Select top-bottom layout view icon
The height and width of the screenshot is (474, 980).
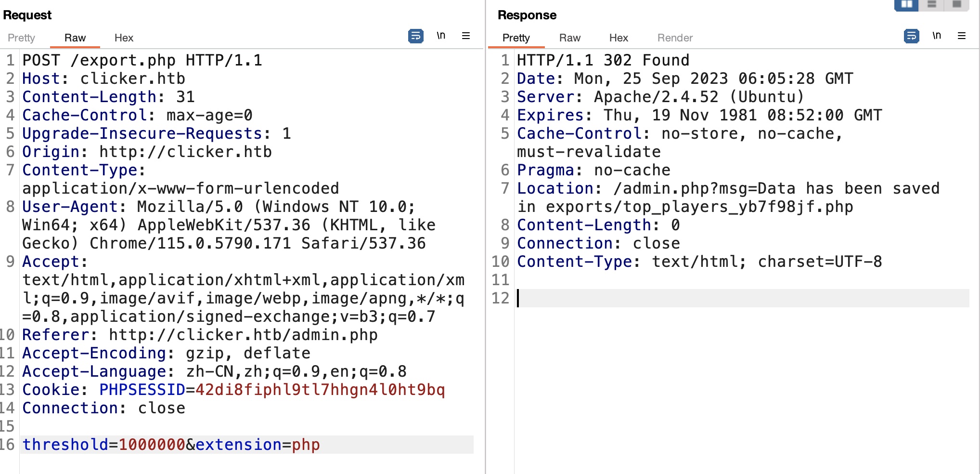(932, 5)
